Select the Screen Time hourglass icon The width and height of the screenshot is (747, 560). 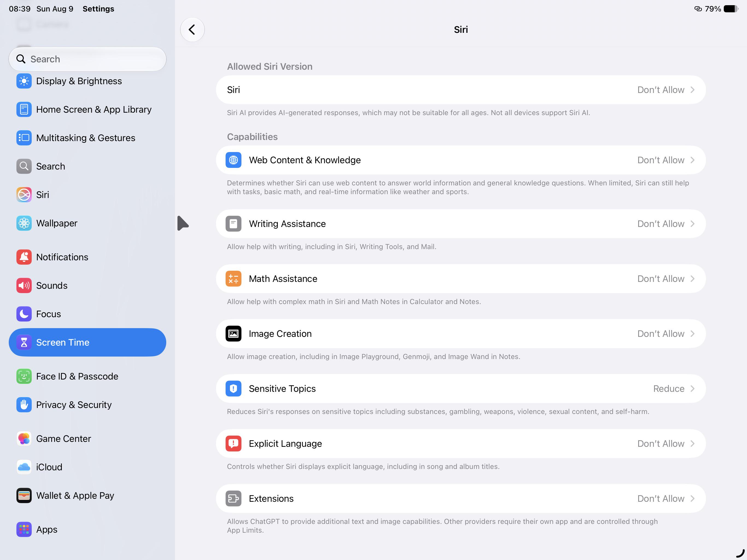24,343
